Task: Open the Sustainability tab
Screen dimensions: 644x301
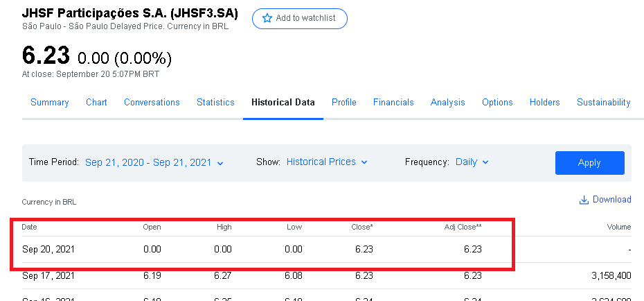Action: [603, 103]
